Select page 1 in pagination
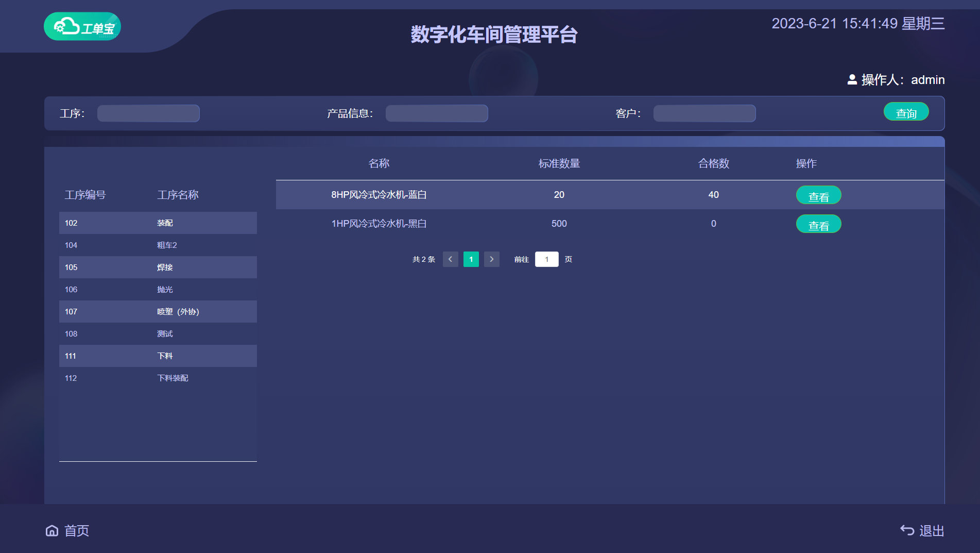980x553 pixels. (x=471, y=259)
